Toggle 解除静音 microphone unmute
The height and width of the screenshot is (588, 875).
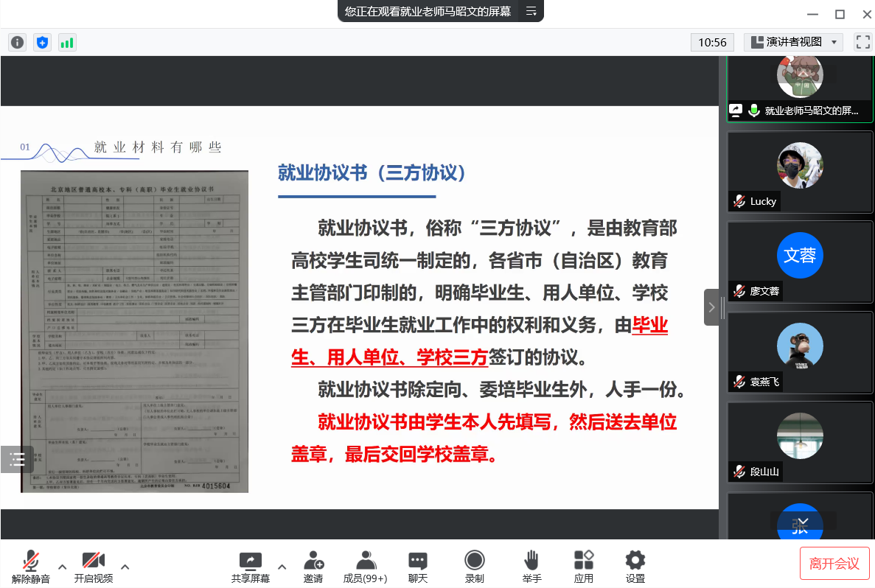point(31,567)
